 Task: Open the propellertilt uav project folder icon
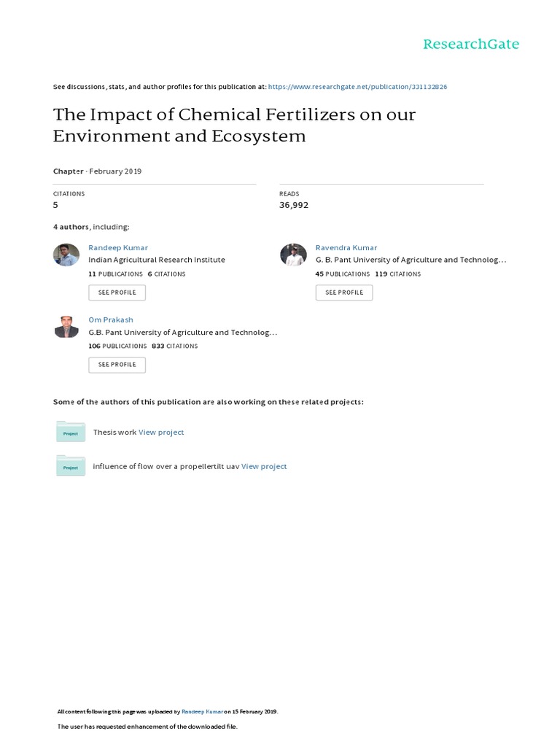tap(71, 466)
